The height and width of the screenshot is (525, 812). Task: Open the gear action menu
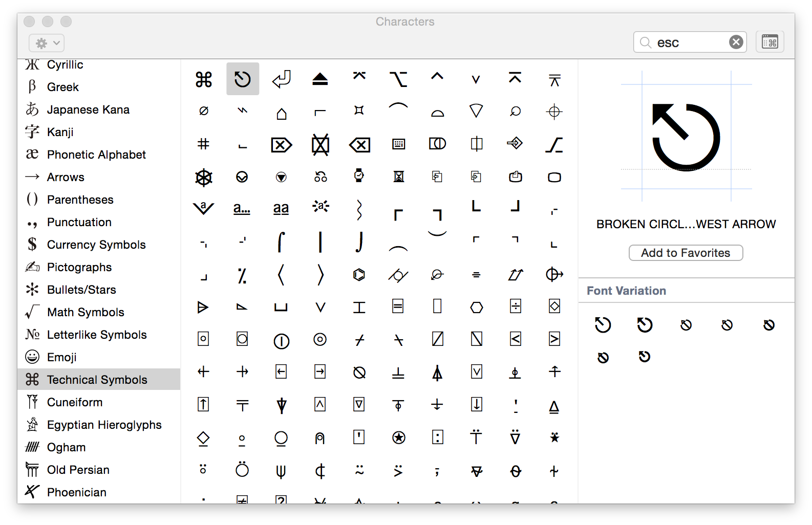[x=47, y=43]
